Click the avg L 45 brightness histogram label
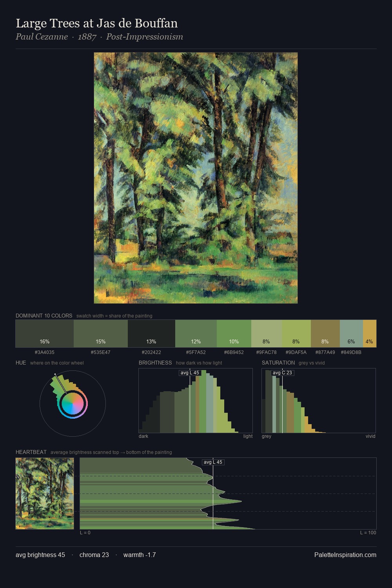Screen dimensions: 392x588 pyautogui.click(x=190, y=373)
